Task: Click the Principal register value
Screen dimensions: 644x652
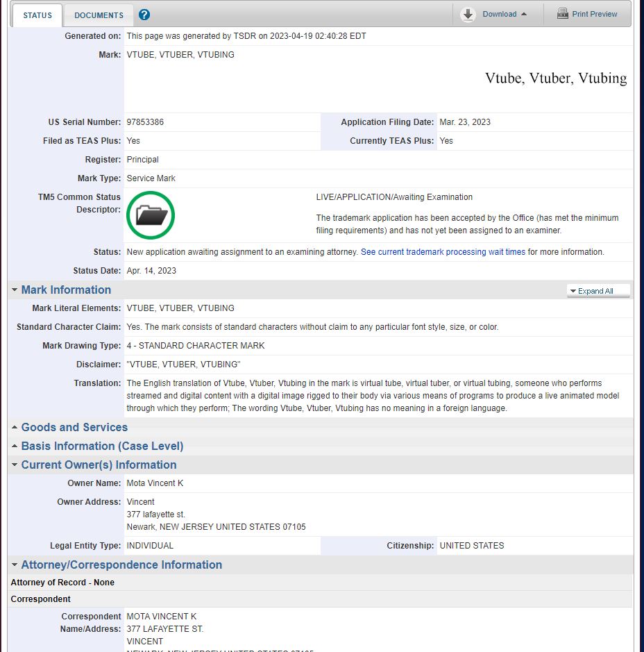Action: [x=142, y=160]
